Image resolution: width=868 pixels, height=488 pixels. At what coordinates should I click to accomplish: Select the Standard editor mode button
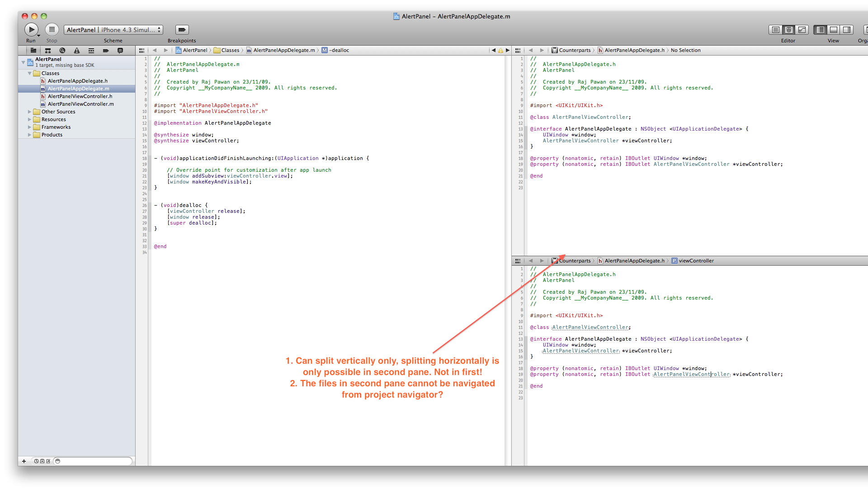(x=775, y=30)
